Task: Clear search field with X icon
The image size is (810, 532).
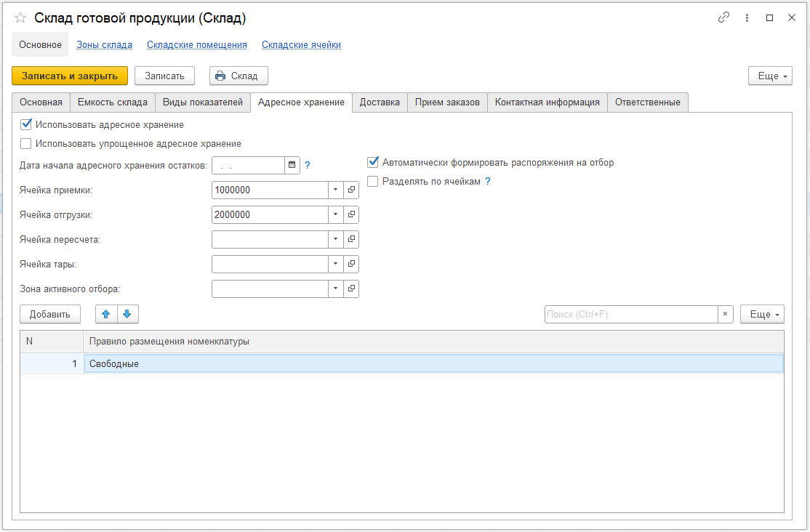Action: point(726,314)
